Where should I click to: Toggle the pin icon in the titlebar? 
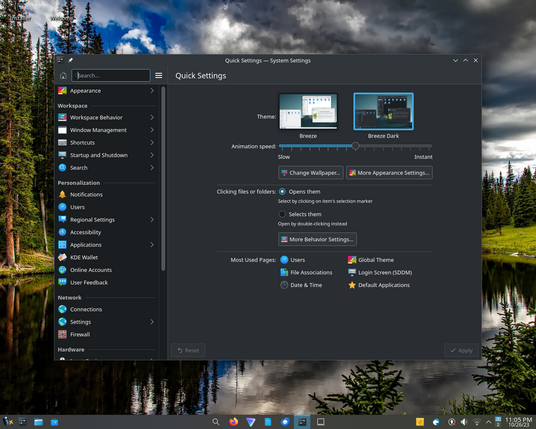tap(70, 61)
